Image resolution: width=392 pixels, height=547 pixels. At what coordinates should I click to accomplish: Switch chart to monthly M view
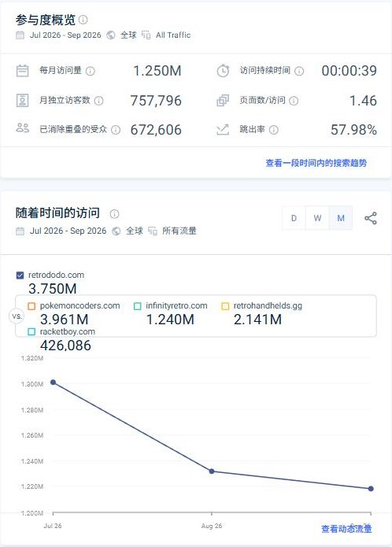(x=341, y=218)
